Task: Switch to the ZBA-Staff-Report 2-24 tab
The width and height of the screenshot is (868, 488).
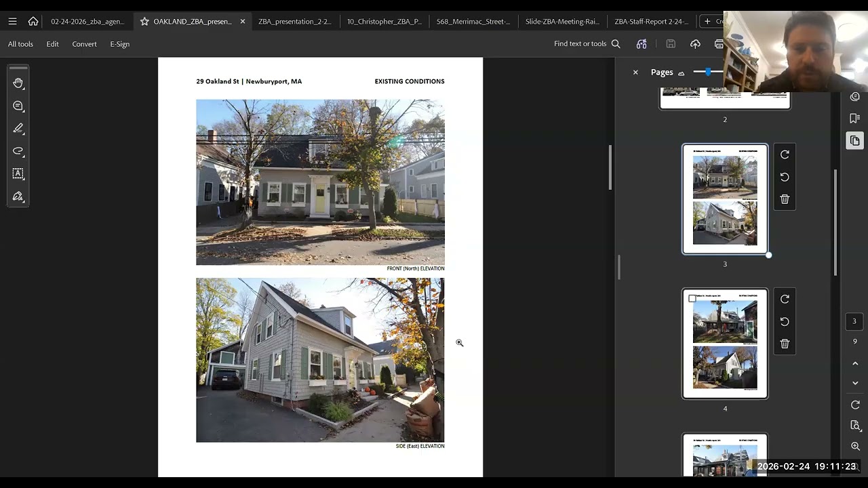Action: pos(651,21)
